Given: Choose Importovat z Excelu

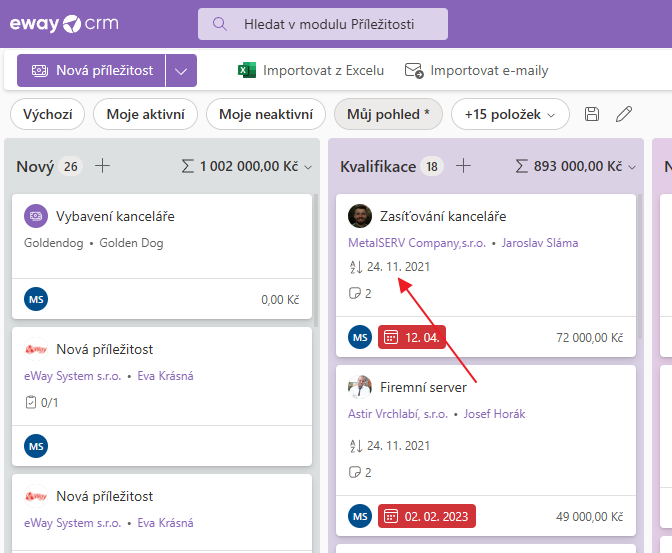Looking at the screenshot, I should (x=323, y=70).
